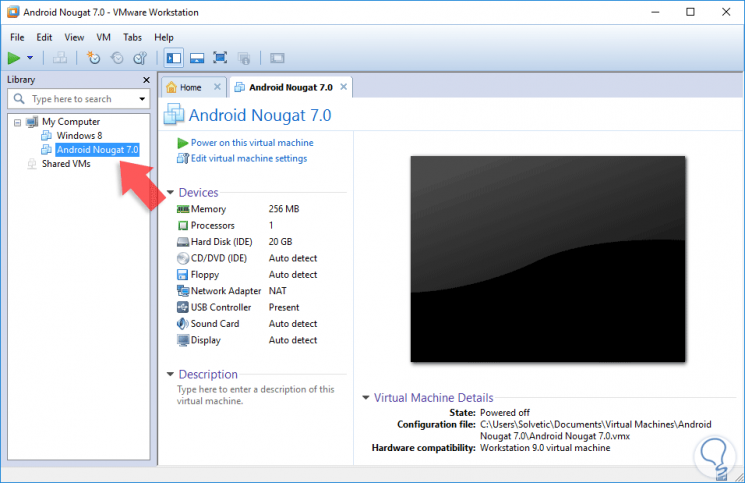The image size is (745, 483).
Task: Click the CD/DVD (IDE) device icon
Action: [x=183, y=258]
